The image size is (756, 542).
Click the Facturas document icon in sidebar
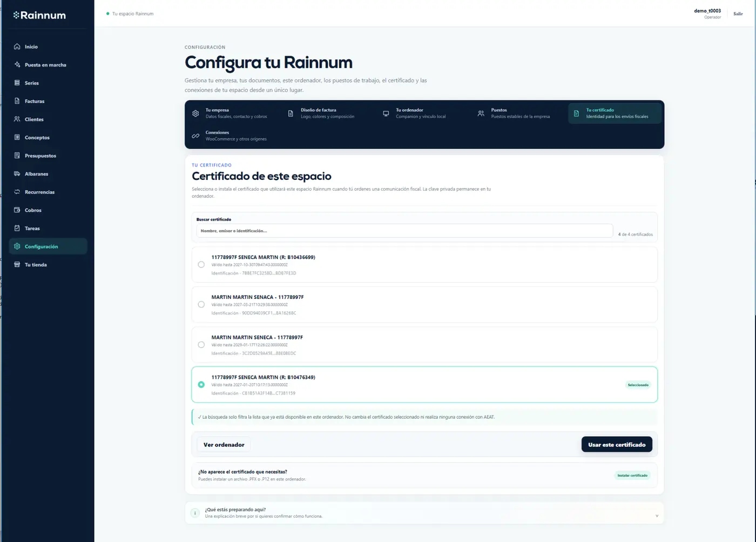coord(17,101)
